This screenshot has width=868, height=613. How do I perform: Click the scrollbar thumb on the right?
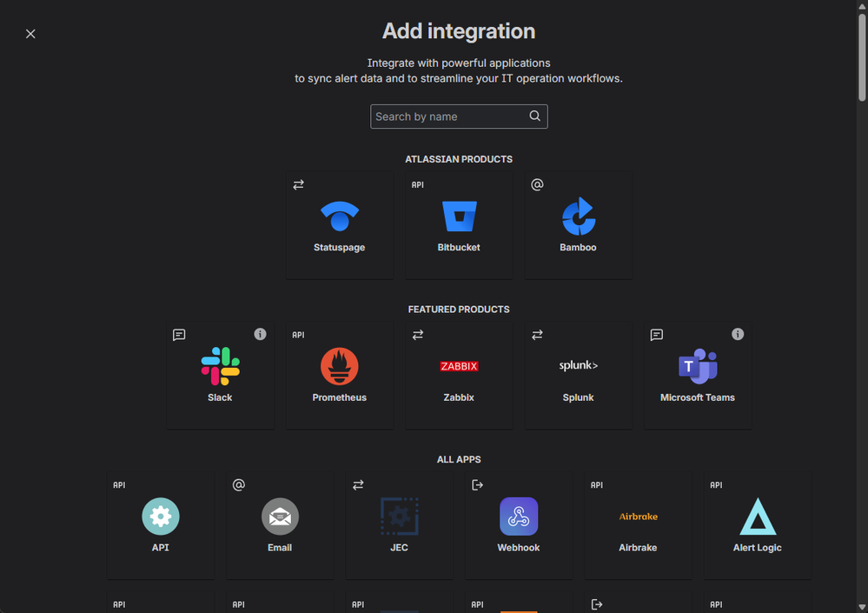[x=862, y=57]
